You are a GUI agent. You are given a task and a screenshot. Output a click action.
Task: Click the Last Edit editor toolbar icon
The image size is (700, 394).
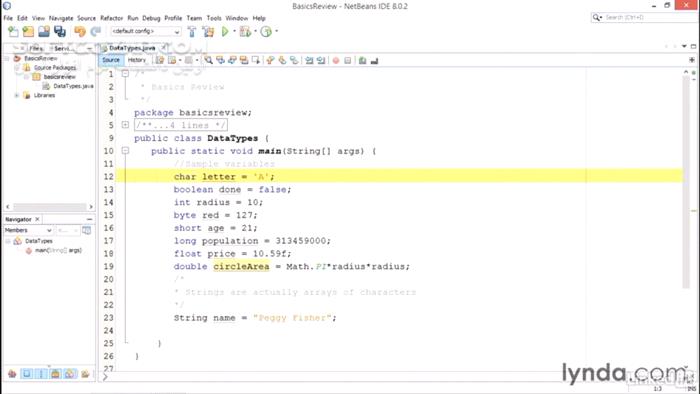pos(160,60)
